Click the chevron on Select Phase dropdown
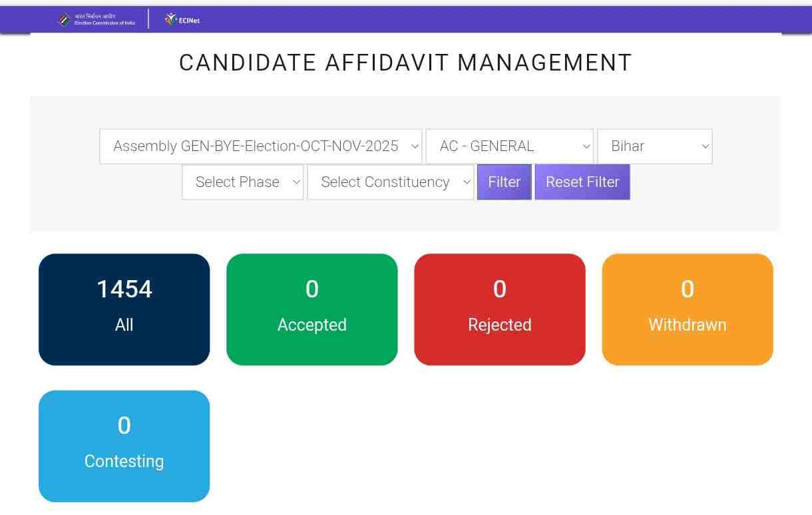 [x=296, y=182]
